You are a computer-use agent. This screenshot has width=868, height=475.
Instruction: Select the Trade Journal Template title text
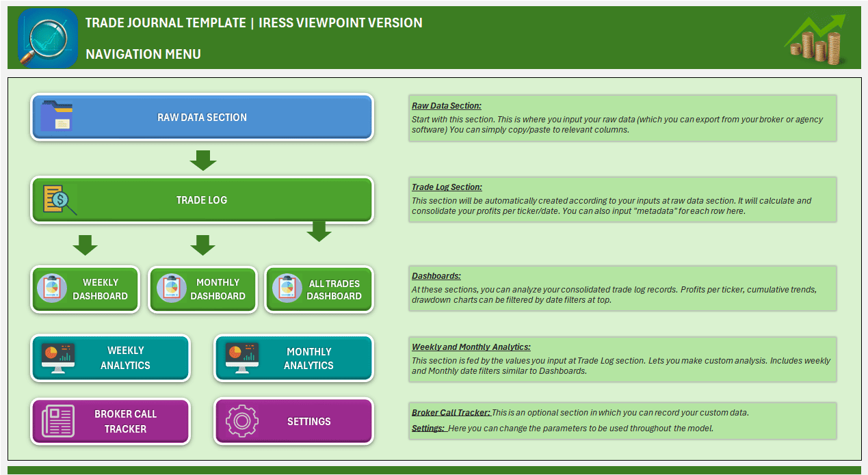pos(254,23)
